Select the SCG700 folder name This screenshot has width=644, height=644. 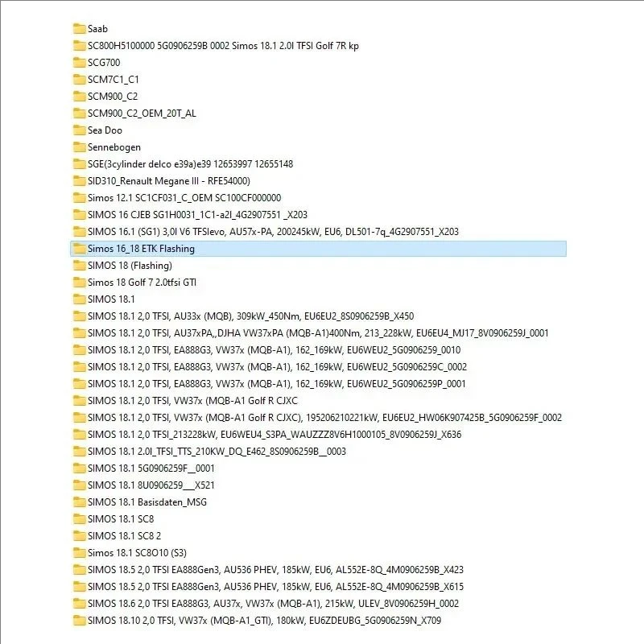(104, 63)
